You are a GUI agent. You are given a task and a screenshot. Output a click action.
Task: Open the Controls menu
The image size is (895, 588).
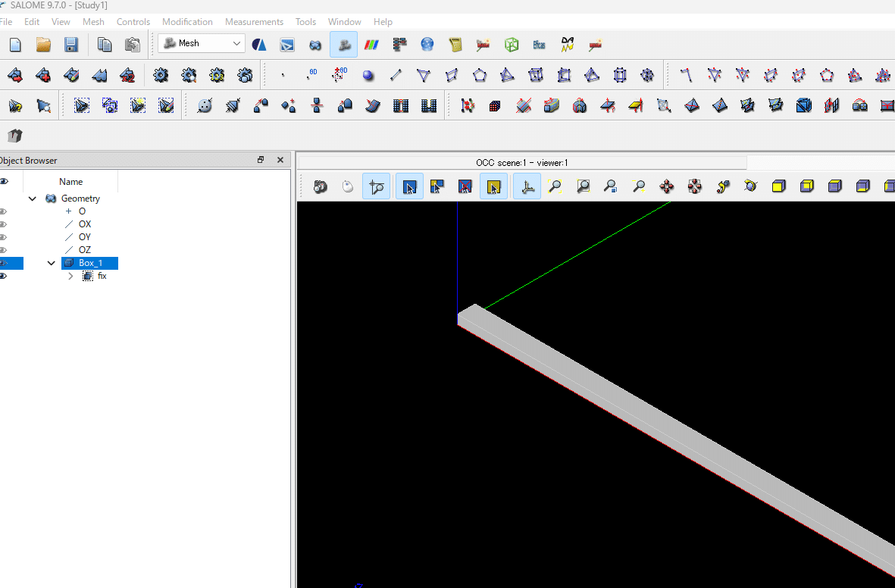point(133,22)
